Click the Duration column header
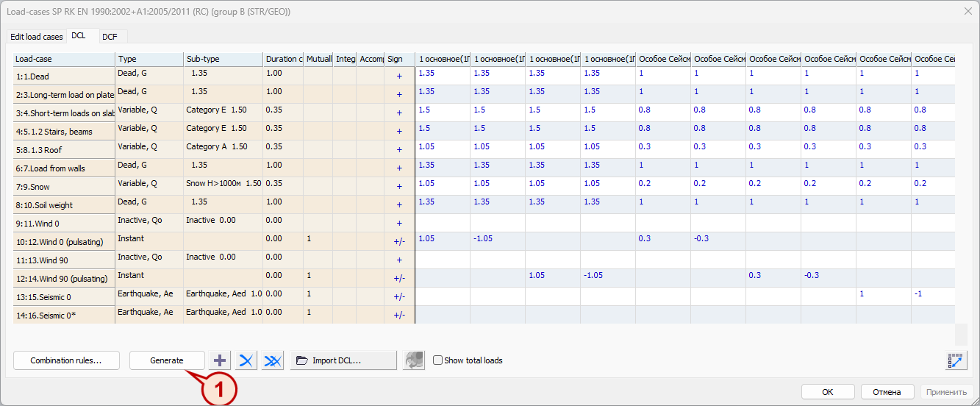This screenshot has height=406, width=980. [x=282, y=59]
